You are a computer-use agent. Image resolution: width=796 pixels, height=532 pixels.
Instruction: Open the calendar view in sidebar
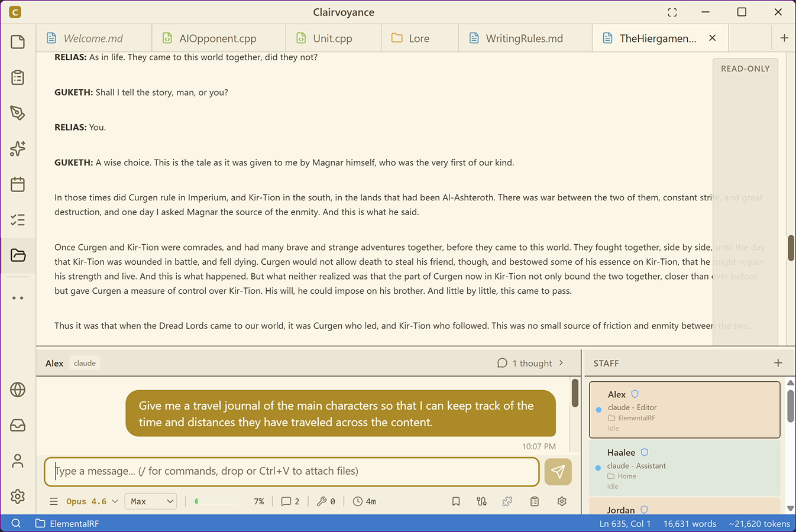(x=18, y=184)
